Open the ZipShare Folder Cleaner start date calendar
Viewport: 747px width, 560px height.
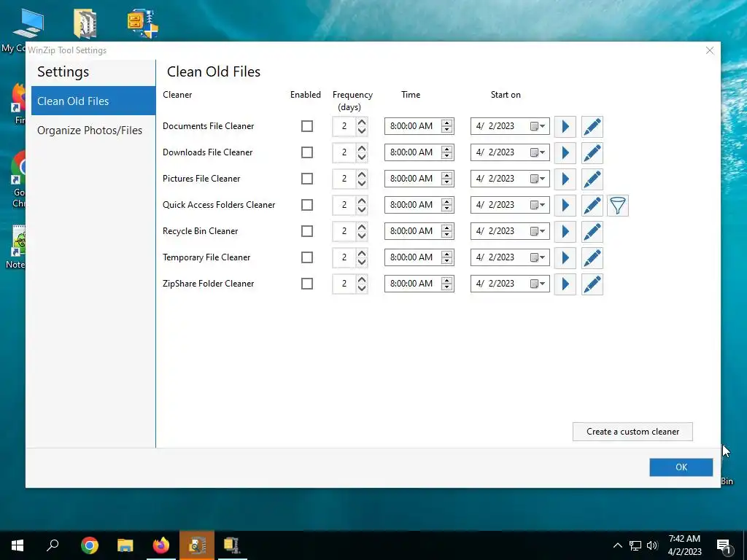coord(538,284)
